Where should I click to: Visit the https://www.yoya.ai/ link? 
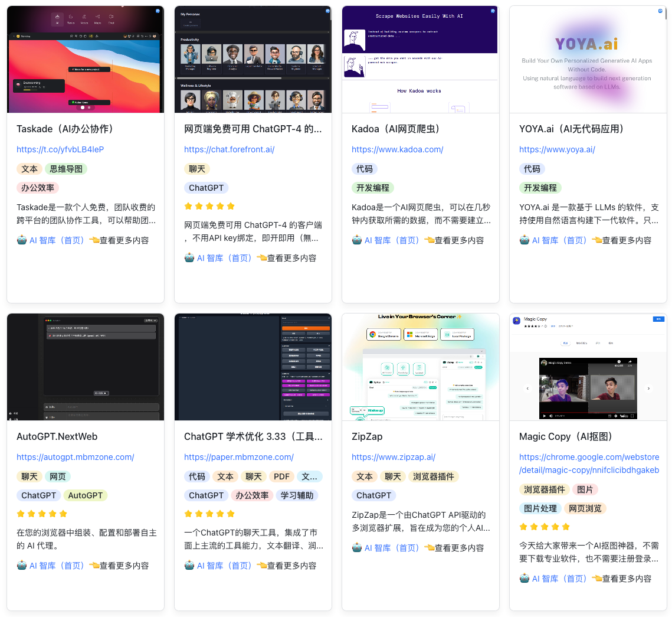coord(557,149)
